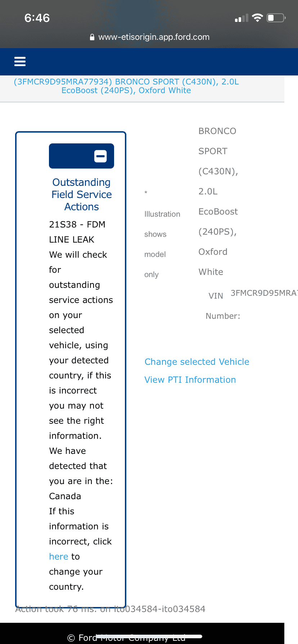
Task: Tap the 6:46 clock in status bar
Action: (37, 18)
